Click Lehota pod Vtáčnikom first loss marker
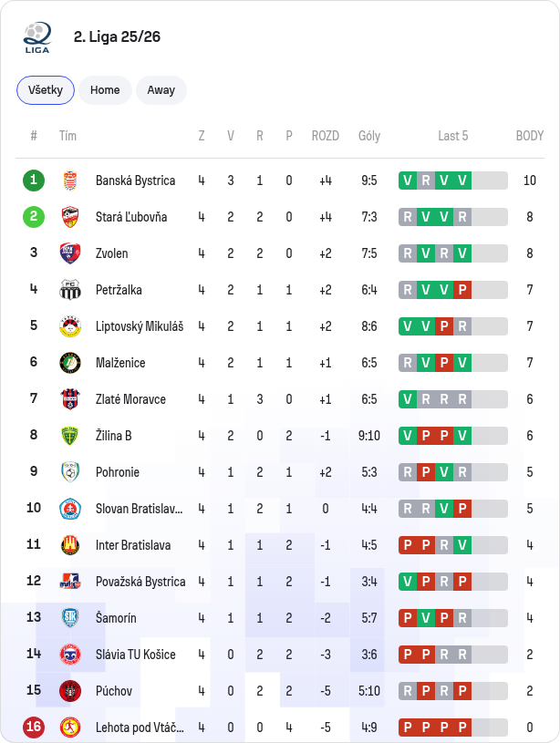560x743 pixels. pos(408,728)
